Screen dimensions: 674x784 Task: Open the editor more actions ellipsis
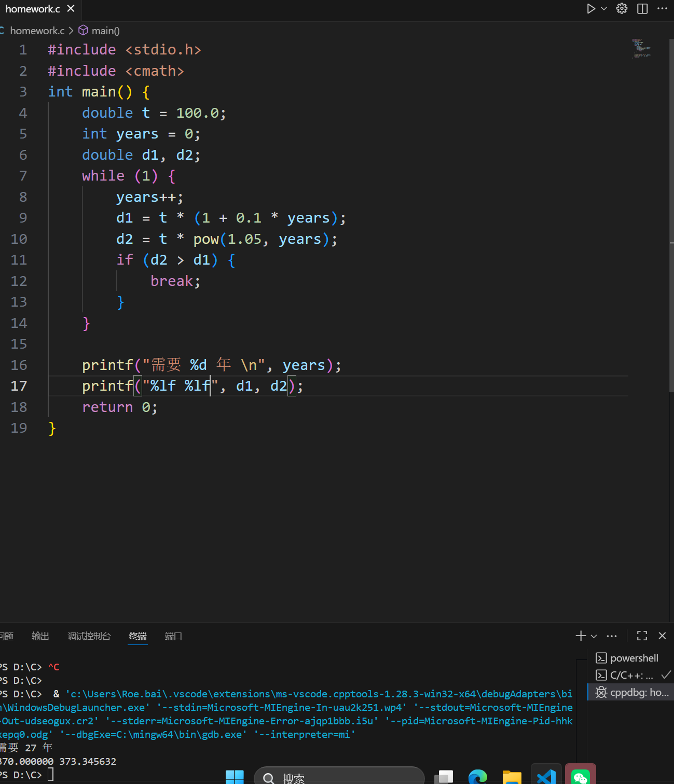click(x=663, y=9)
